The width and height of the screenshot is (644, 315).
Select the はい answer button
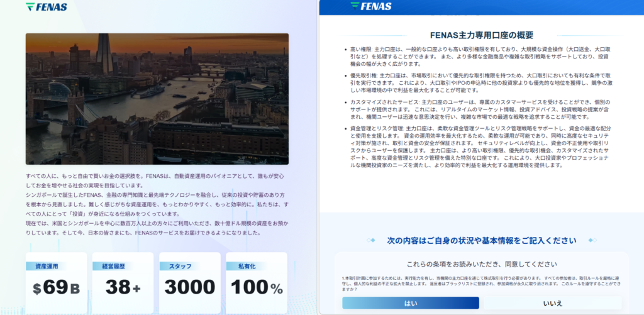(x=410, y=303)
